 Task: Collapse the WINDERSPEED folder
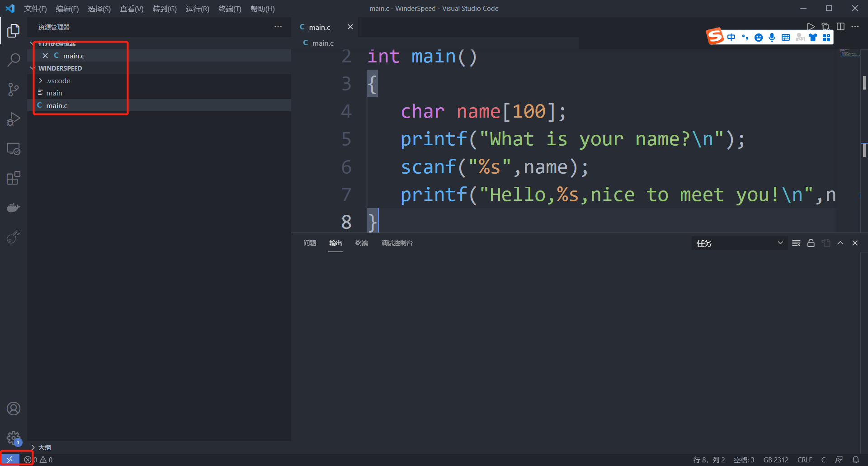click(32, 68)
